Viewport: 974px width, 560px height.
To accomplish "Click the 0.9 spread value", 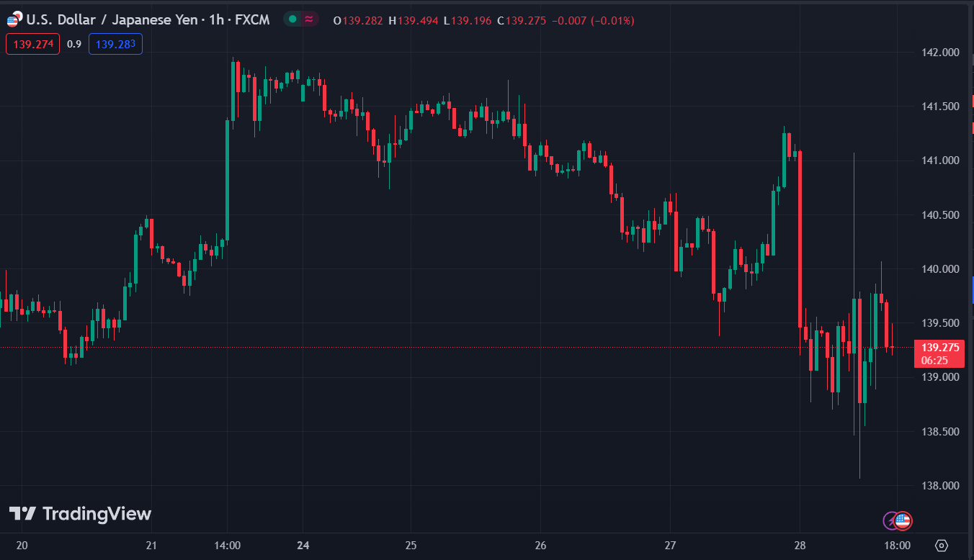I will point(74,44).
